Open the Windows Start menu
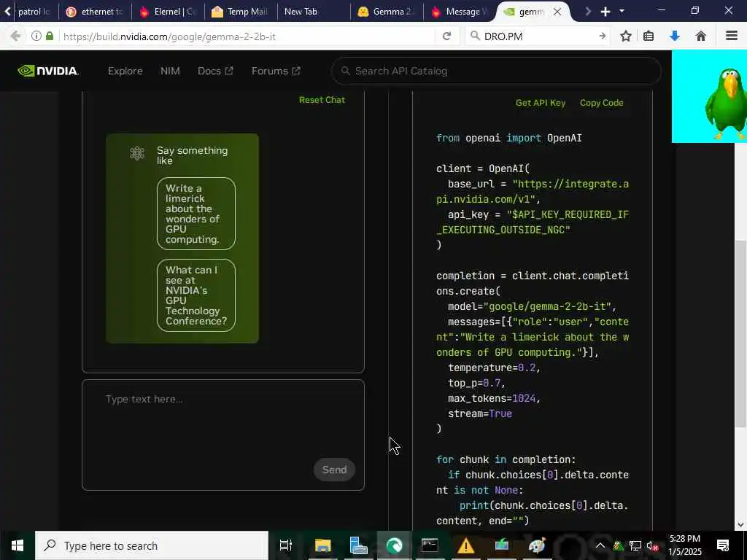The image size is (747, 560). 18,545
